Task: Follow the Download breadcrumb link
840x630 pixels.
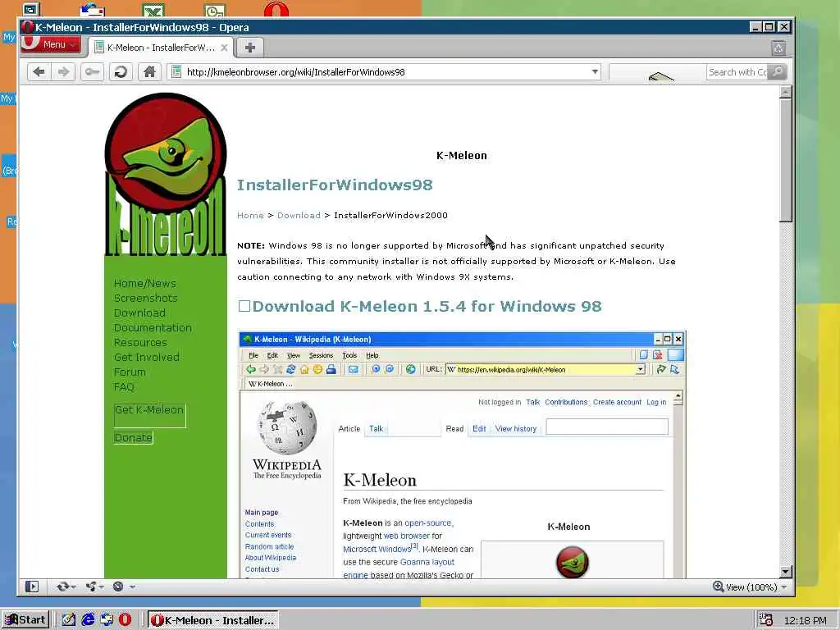Action: (x=299, y=216)
